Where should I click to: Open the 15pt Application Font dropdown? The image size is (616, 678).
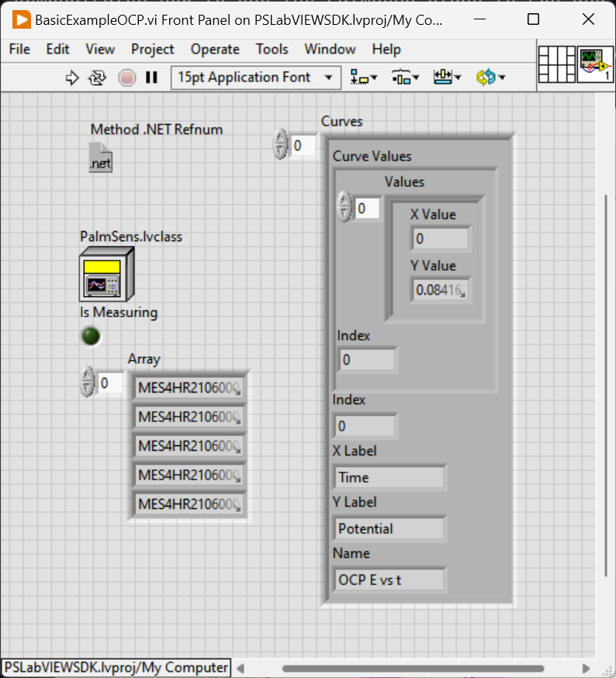click(x=255, y=78)
